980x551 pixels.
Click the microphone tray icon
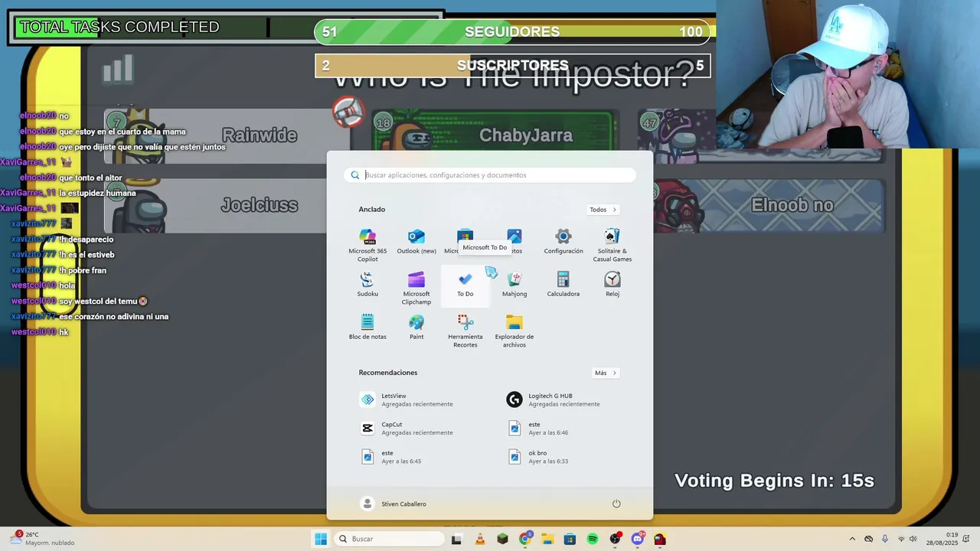pyautogui.click(x=884, y=539)
